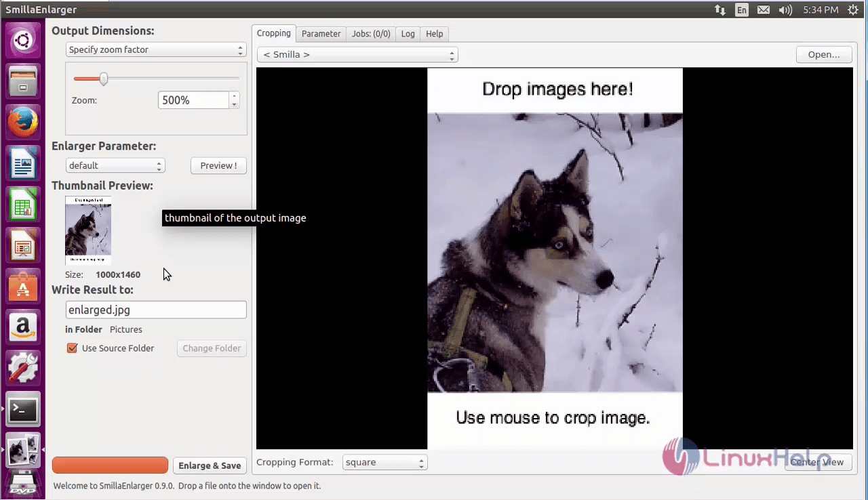Open mail envelope indicator

[764, 9]
